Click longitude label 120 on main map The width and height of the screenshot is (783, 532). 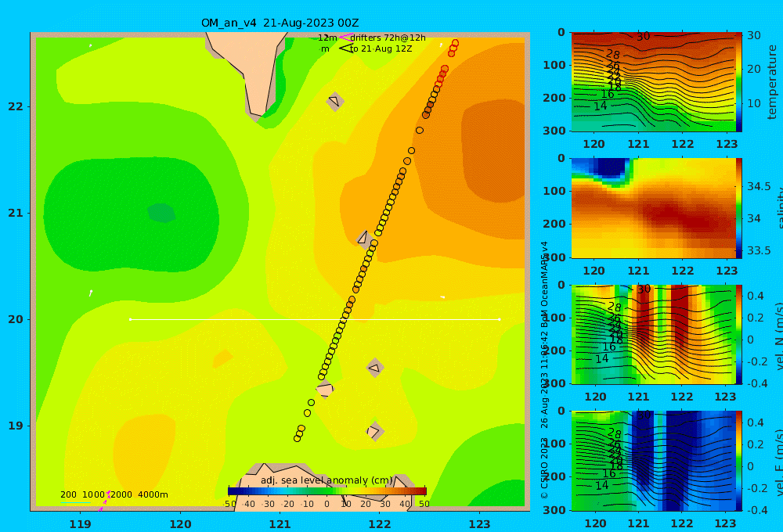pyautogui.click(x=180, y=524)
